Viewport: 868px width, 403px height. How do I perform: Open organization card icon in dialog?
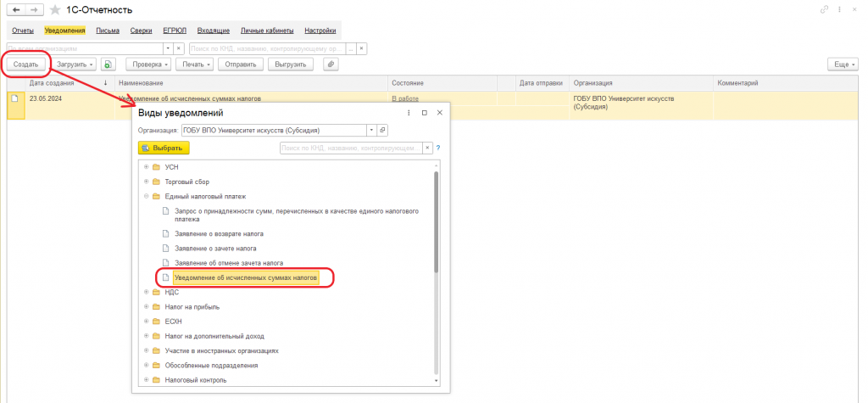(x=382, y=131)
